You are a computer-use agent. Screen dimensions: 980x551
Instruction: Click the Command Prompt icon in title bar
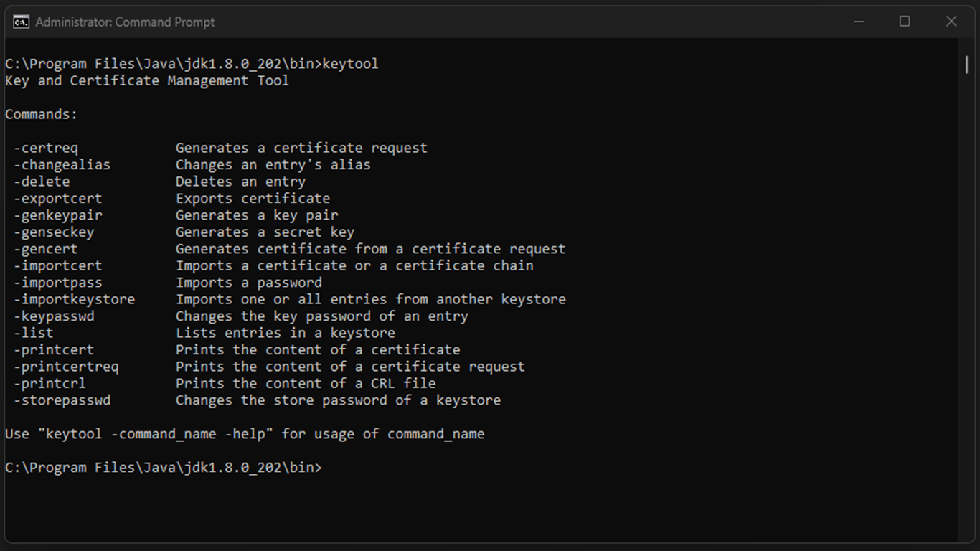pyautogui.click(x=21, y=22)
